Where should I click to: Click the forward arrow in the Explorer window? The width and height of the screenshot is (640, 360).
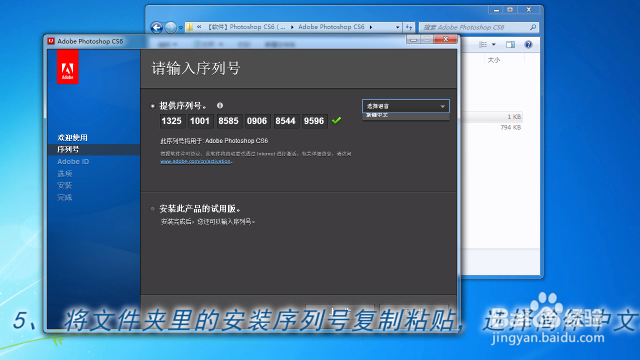pyautogui.click(x=171, y=27)
